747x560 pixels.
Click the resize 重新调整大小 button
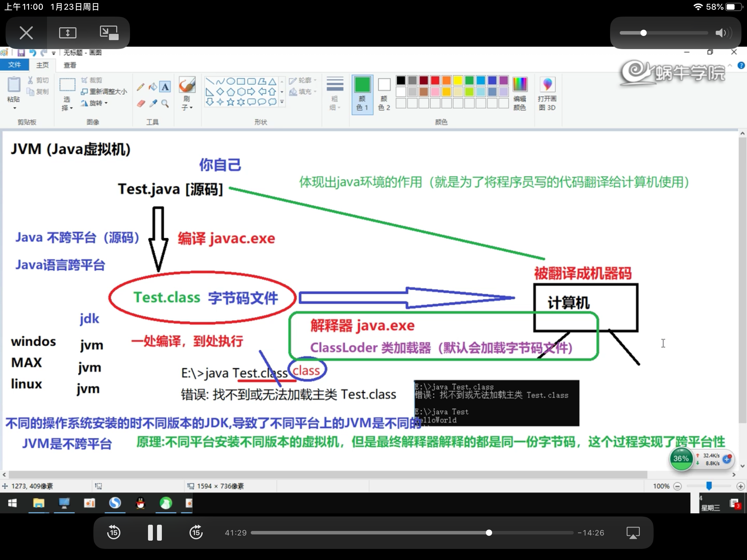coord(104,92)
